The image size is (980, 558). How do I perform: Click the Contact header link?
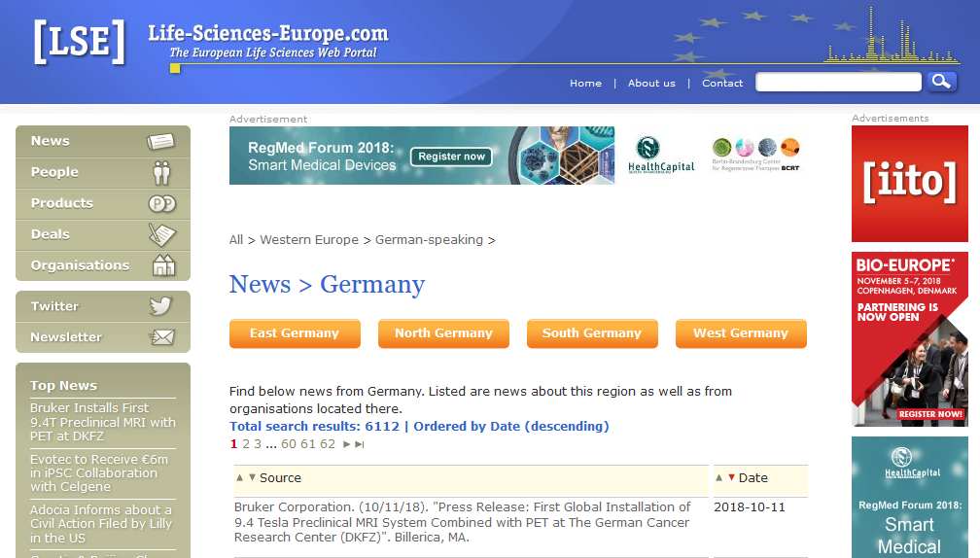point(722,83)
